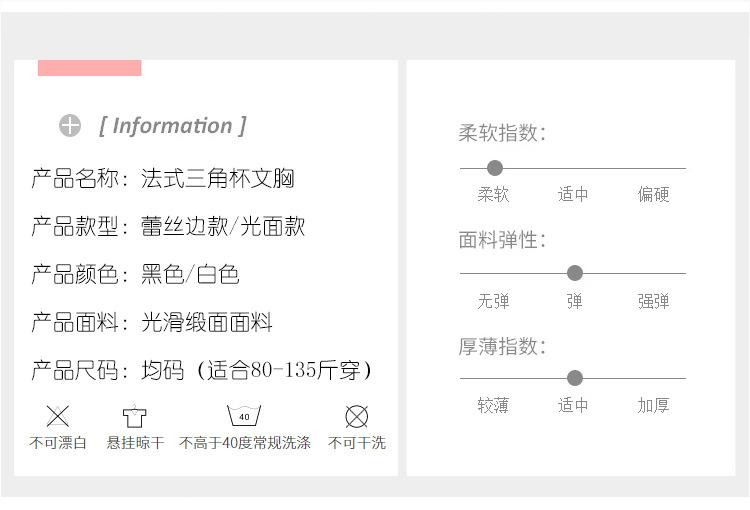Click the 不可干洗 label
This screenshot has height=510, width=750.
pyautogui.click(x=356, y=443)
